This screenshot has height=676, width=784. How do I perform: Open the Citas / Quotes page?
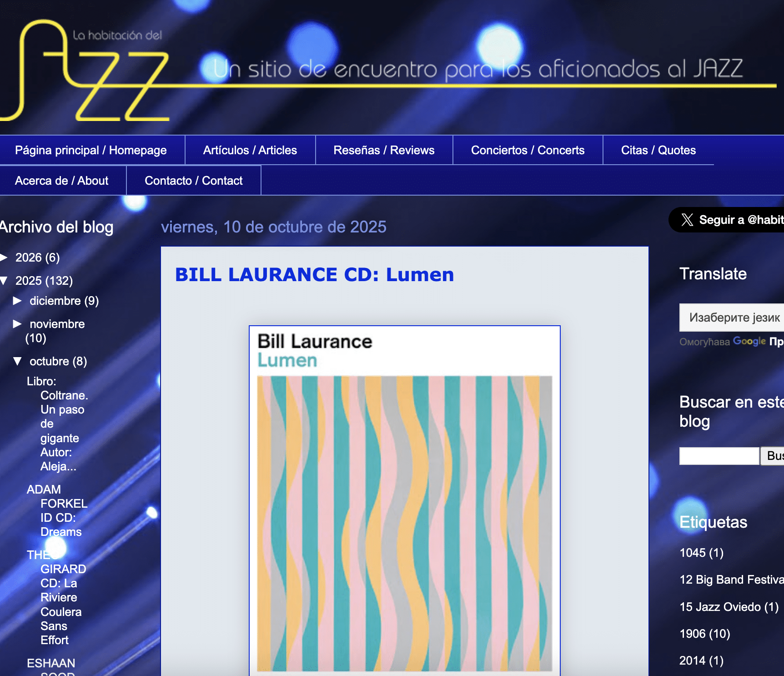pyautogui.click(x=658, y=150)
